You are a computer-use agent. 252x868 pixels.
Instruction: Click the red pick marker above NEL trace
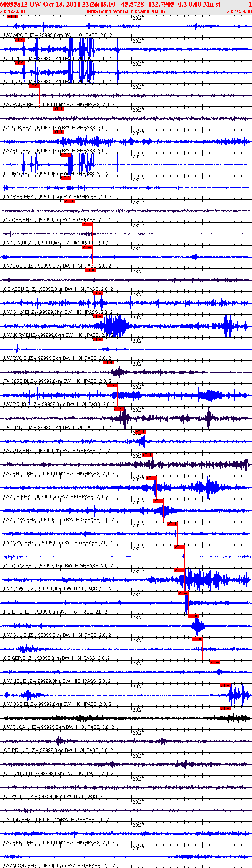(x=215, y=662)
